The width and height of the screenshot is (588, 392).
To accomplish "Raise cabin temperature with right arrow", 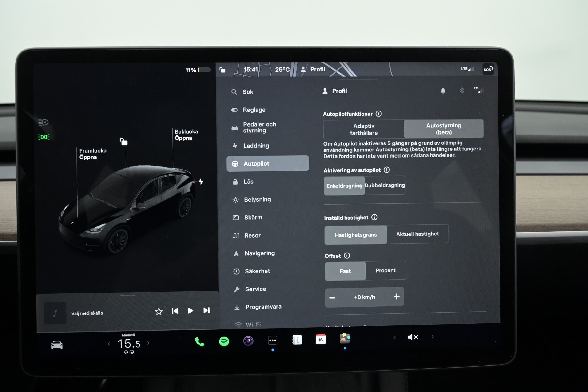I will [x=148, y=343].
